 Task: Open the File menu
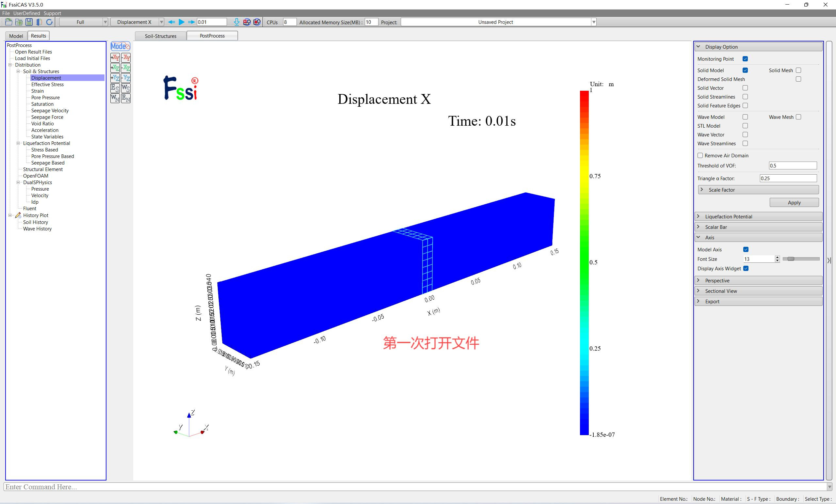tap(6, 13)
